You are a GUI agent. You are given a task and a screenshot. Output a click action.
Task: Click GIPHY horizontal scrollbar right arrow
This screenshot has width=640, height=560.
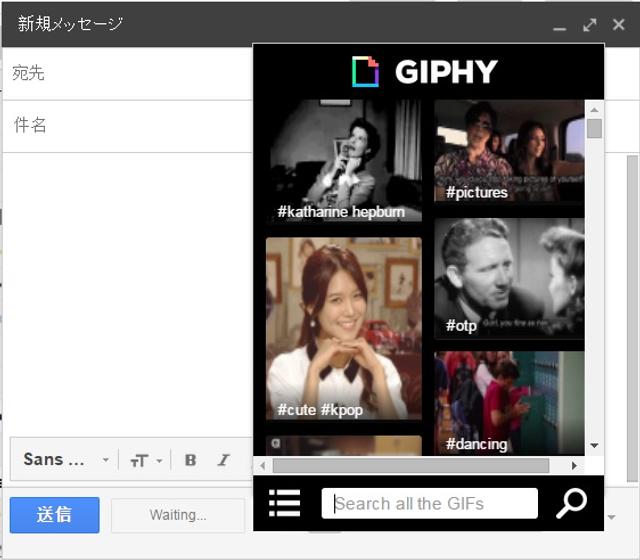tap(574, 465)
